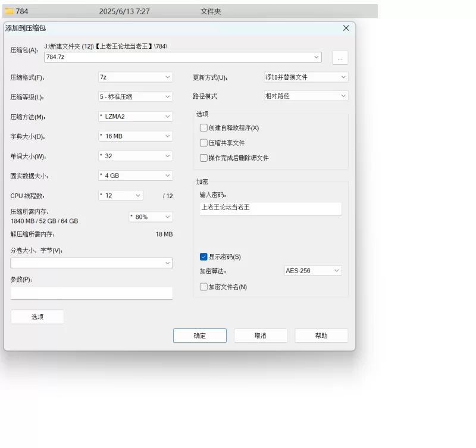
Task: Open the split volume size dropdown
Action: click(x=92, y=263)
